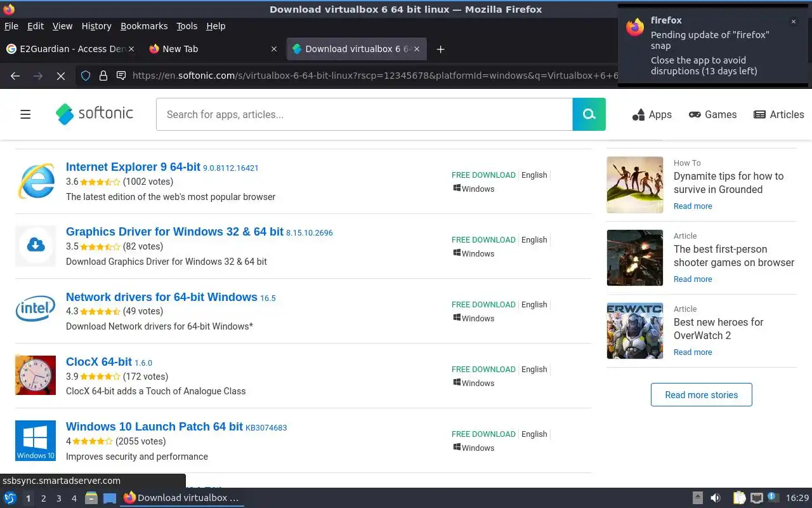This screenshot has height=508, width=812.
Task: Click FREE DOWNLOAD for Graphics Driver
Action: (x=483, y=240)
